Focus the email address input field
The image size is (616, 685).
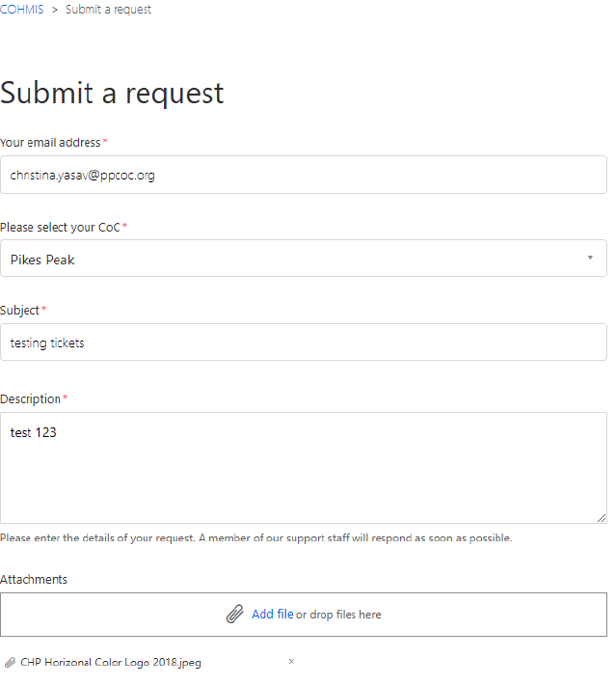[303, 175]
